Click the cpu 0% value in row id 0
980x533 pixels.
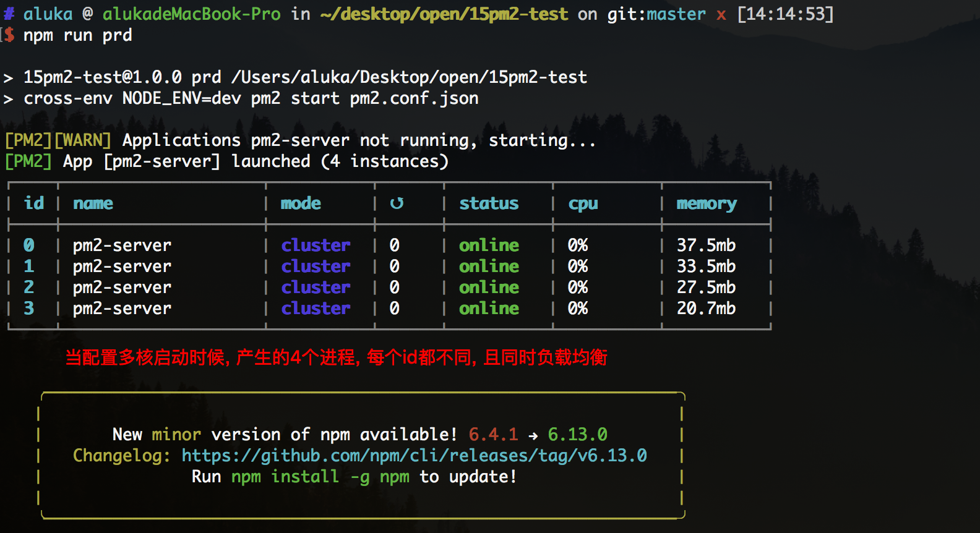point(577,245)
